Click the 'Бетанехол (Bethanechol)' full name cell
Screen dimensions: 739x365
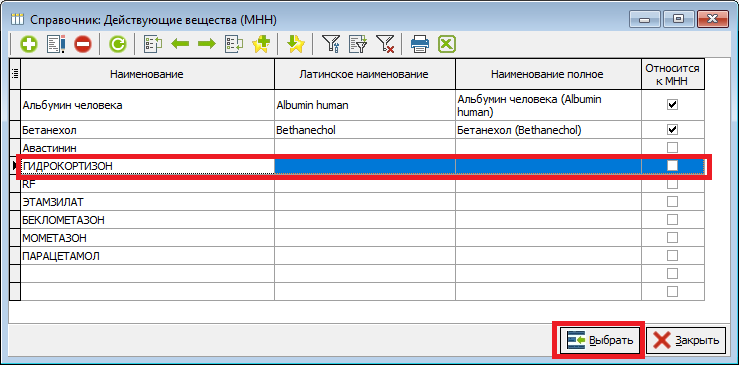click(x=548, y=130)
